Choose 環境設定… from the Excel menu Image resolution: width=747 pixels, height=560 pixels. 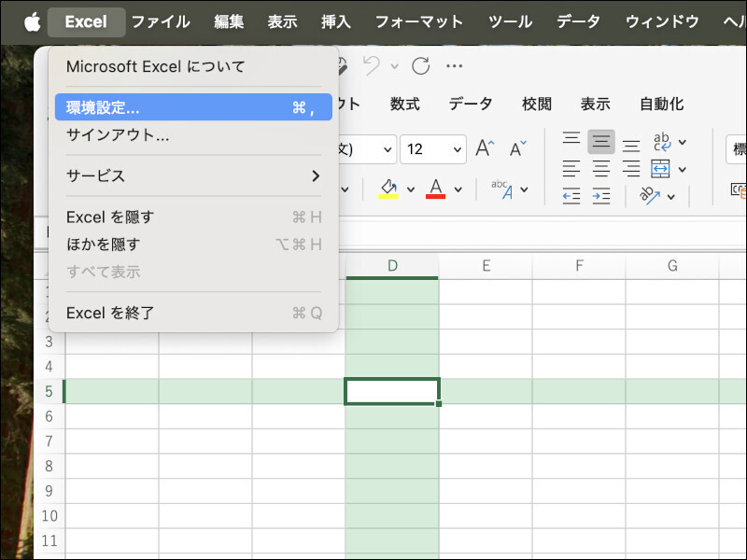coord(193,107)
